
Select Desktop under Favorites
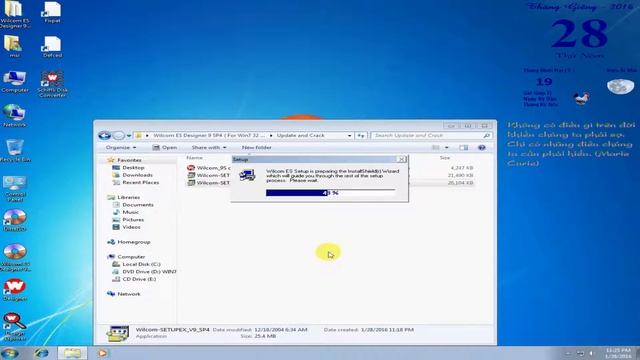pos(133,167)
